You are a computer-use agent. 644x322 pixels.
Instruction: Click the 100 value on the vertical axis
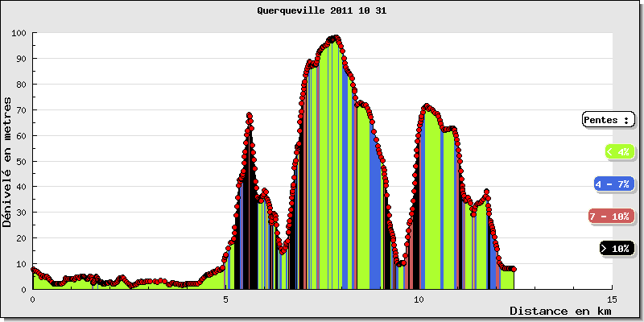(19, 33)
